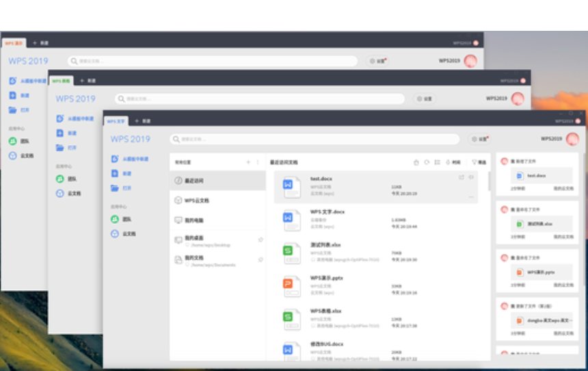Open 云文档 in the front window sidebar

(x=123, y=233)
